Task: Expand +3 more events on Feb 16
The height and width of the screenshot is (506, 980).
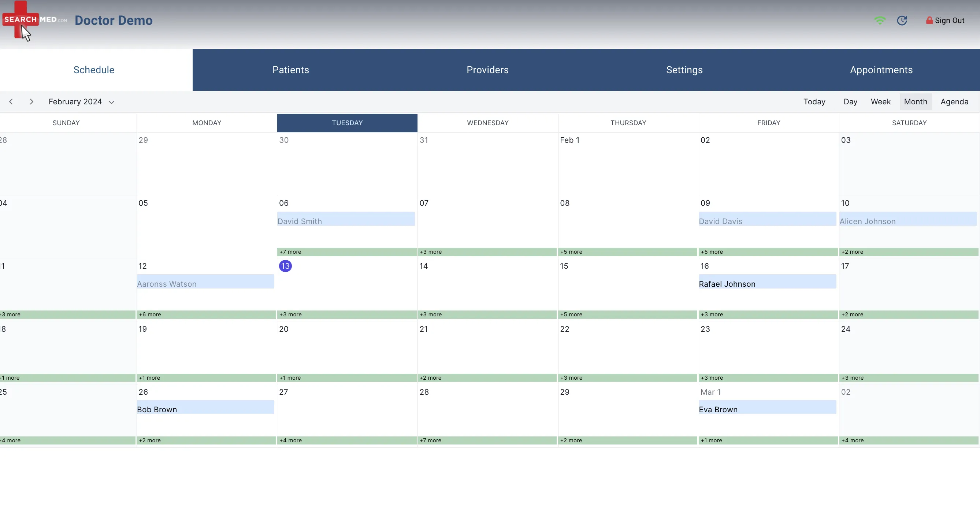Action: tap(768, 315)
